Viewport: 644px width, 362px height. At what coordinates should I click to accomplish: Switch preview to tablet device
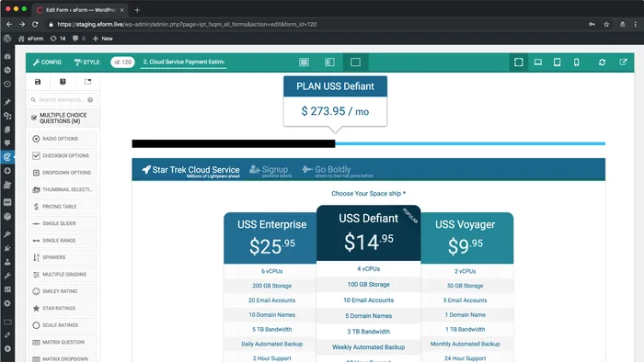(x=557, y=62)
